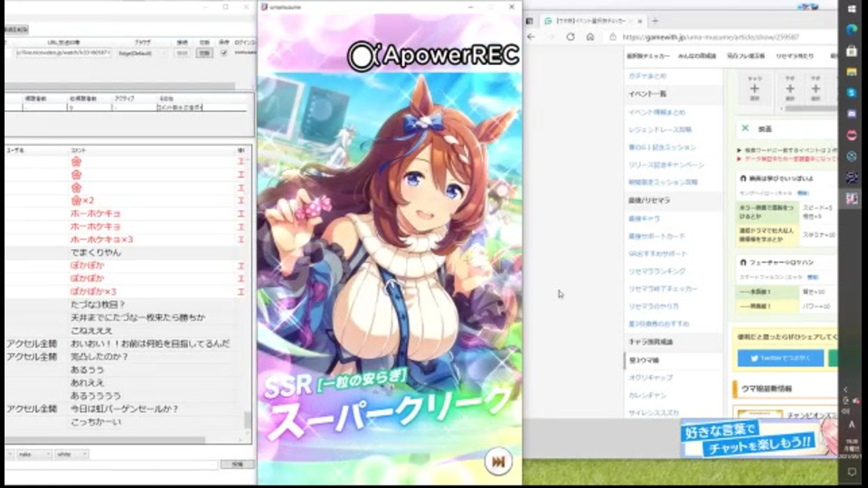The width and height of the screenshot is (868, 488).
Task: Open the 'naka' position dropdown
Action: (x=33, y=454)
